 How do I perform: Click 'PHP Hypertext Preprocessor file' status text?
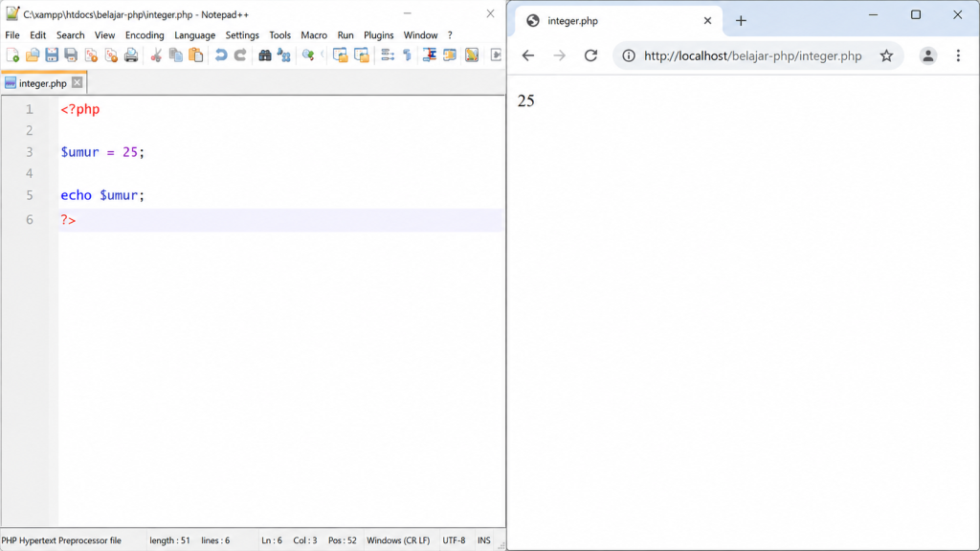click(x=61, y=540)
